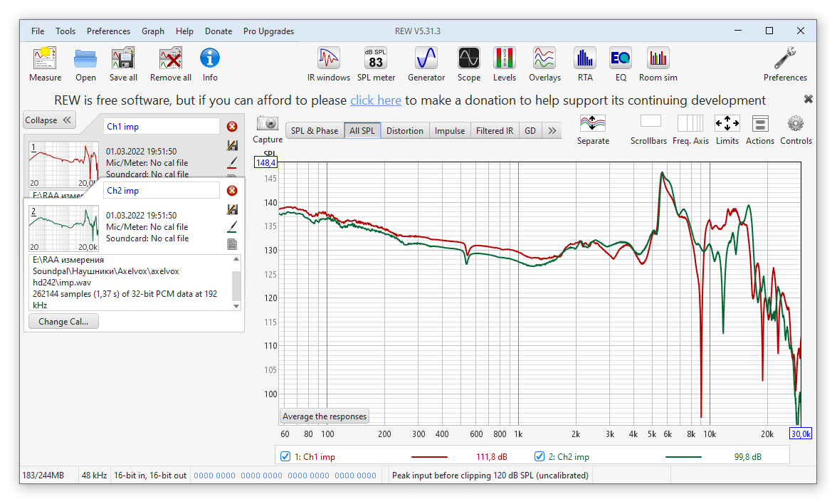Open the SPL meter
Viewport: 837px width, 504px height.
coord(376,58)
